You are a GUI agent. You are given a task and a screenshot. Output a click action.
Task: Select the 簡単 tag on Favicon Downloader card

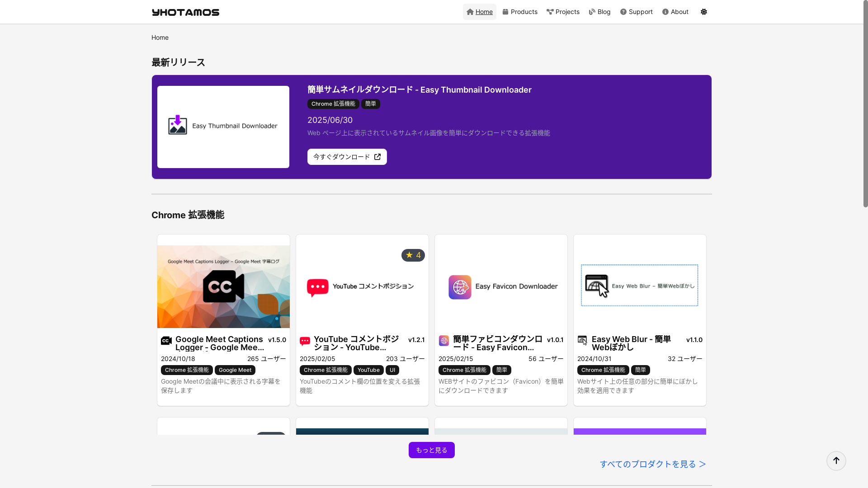(502, 370)
